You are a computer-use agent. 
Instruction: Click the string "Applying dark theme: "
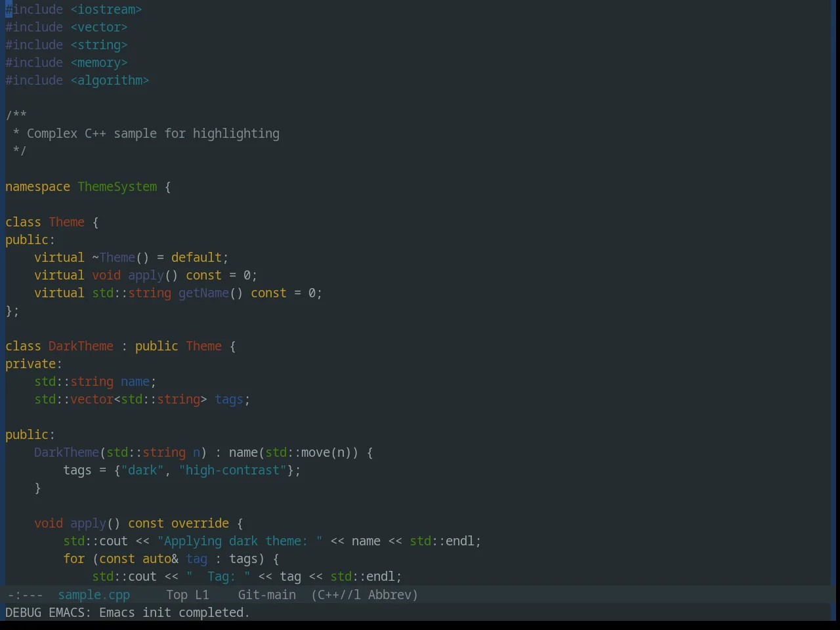[x=240, y=541]
